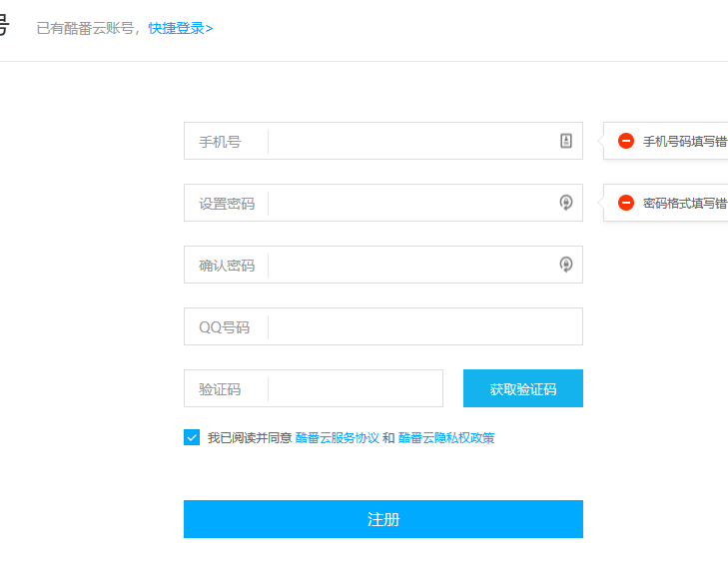Screen dimensions: 728x586
Task: Click the 注册 register button
Action: 383,519
